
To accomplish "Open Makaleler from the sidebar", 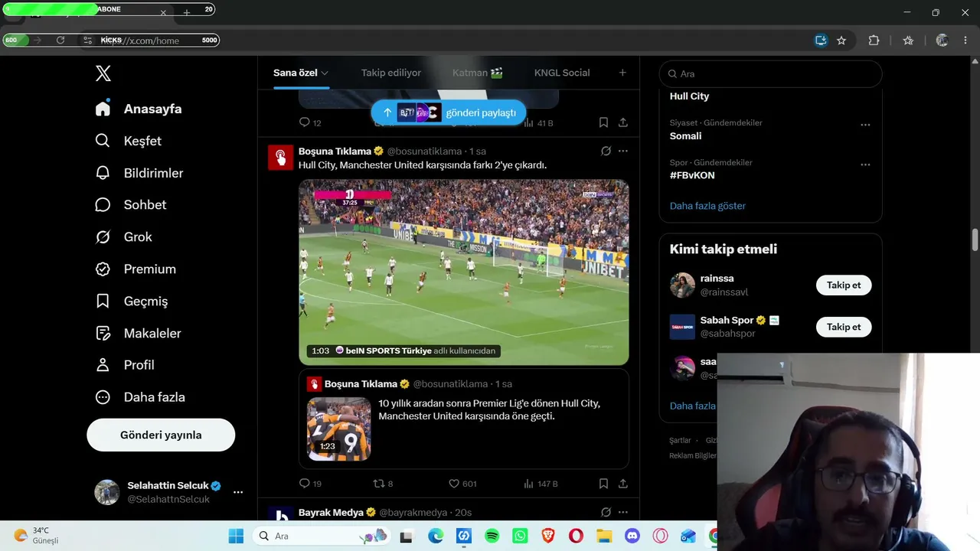I will 138,334.
